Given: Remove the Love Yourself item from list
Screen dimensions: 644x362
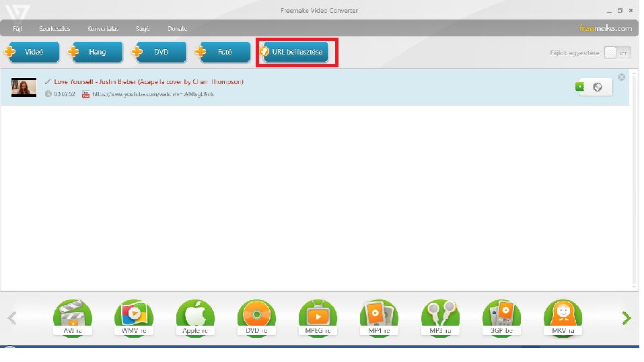Looking at the screenshot, I should click(622, 77).
